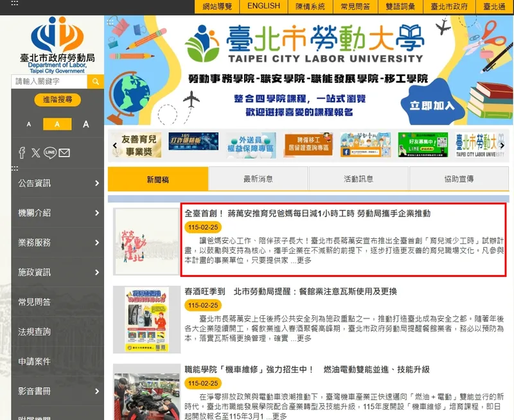The height and width of the screenshot is (420, 514).
Task: Select the large font size A
Action: coord(86,124)
